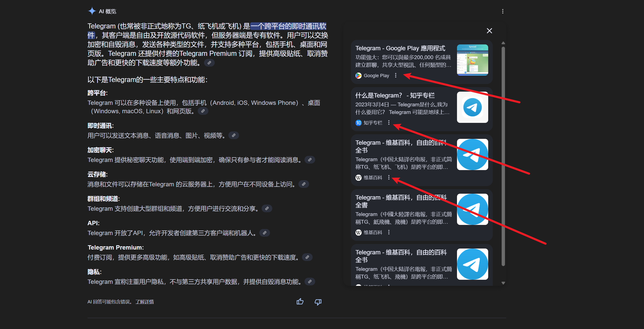Click the link icon after the 即时通讯 description
This screenshot has width=644, height=329.
[234, 135]
